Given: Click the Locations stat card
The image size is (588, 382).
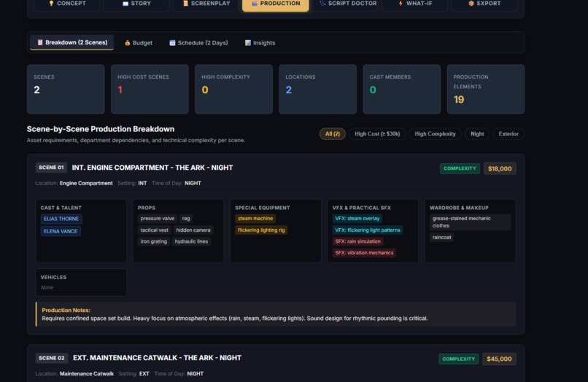Looking at the screenshot, I should tap(317, 89).
